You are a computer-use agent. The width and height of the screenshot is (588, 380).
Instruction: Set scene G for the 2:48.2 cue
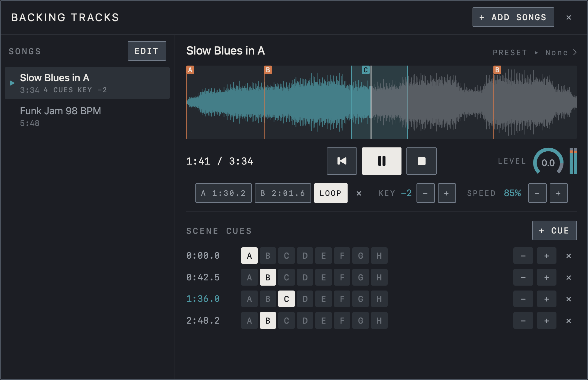pos(360,321)
